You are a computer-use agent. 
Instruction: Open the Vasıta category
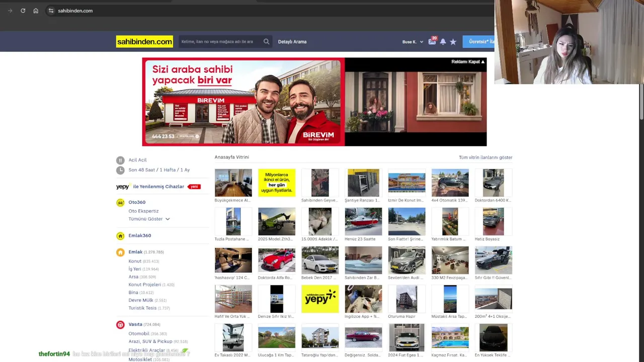pyautogui.click(x=135, y=324)
